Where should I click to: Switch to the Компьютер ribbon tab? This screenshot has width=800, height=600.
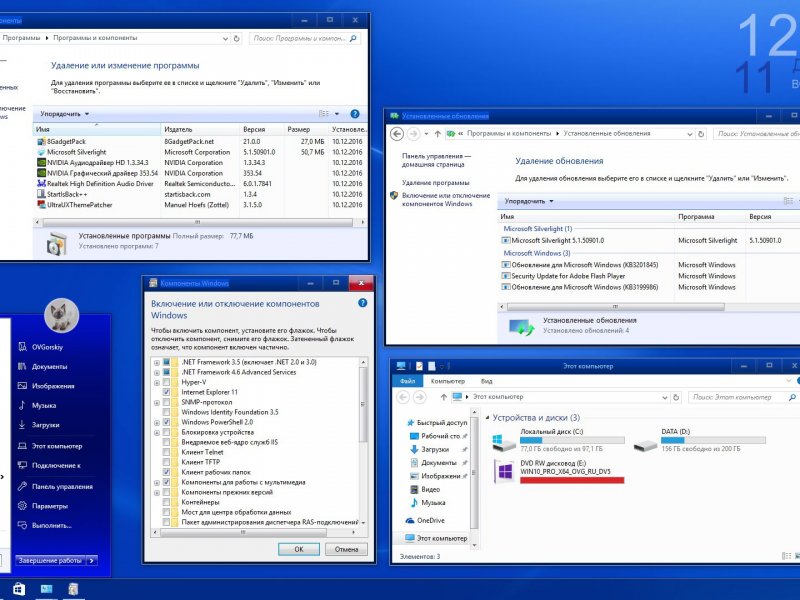click(447, 381)
